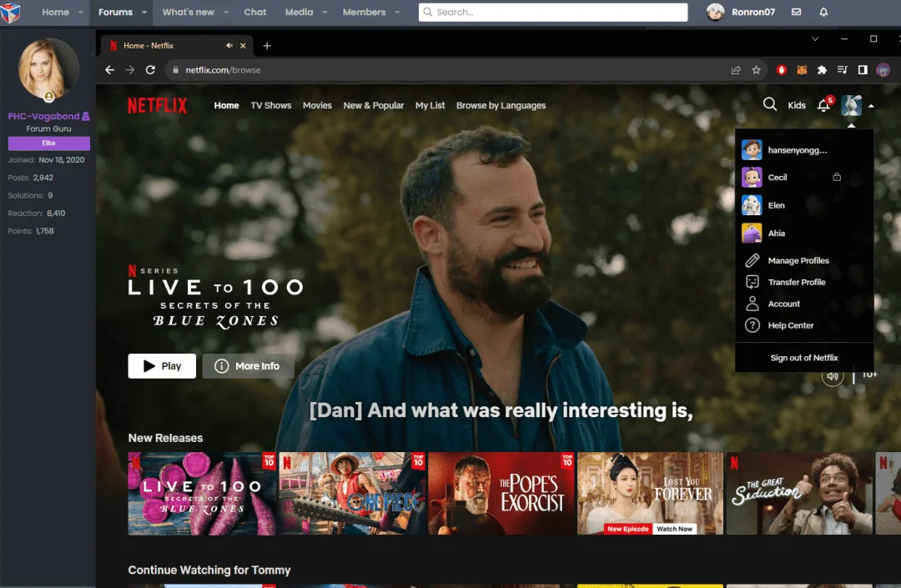
Task: Open the orange fox extension icon
Action: [802, 70]
